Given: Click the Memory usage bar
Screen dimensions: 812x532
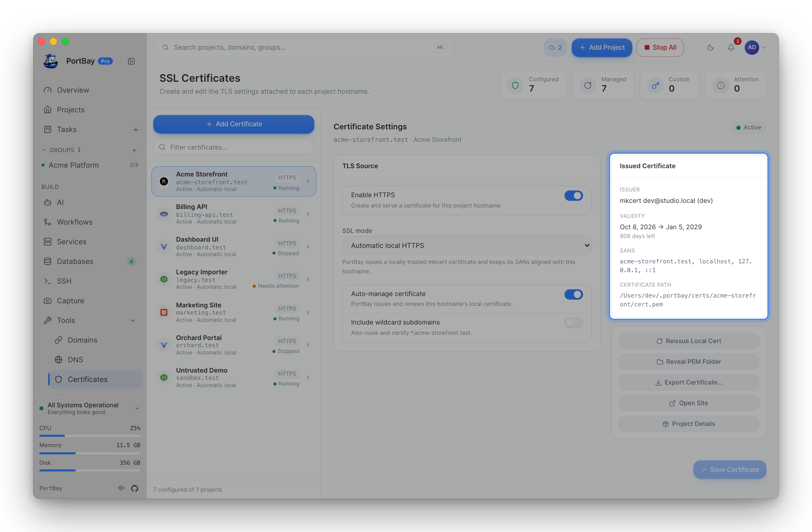Looking at the screenshot, I should 90,453.
